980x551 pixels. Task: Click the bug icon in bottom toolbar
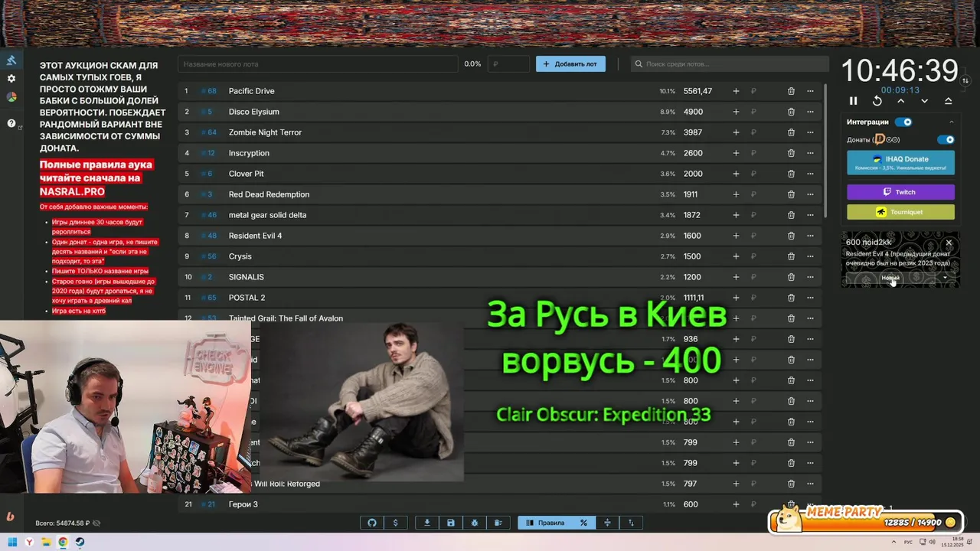tap(475, 523)
